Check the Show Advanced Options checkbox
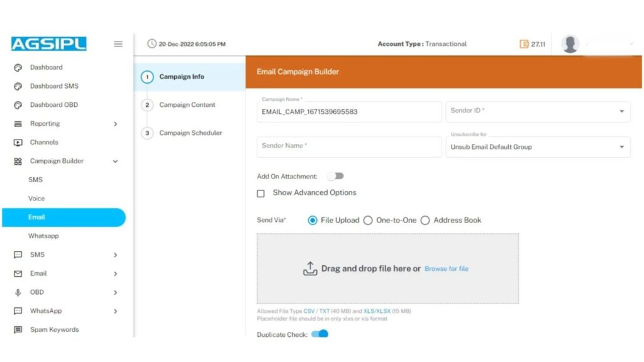The image size is (644, 362). tap(261, 194)
